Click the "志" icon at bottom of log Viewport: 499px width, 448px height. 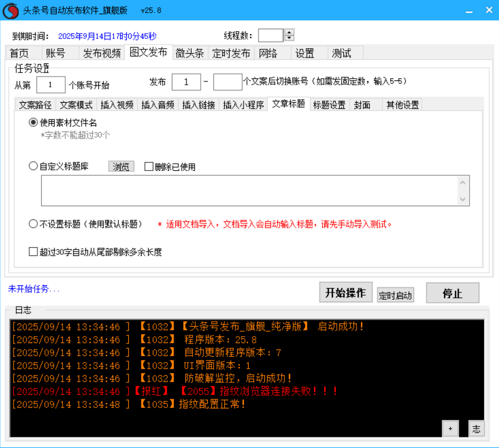tap(476, 428)
